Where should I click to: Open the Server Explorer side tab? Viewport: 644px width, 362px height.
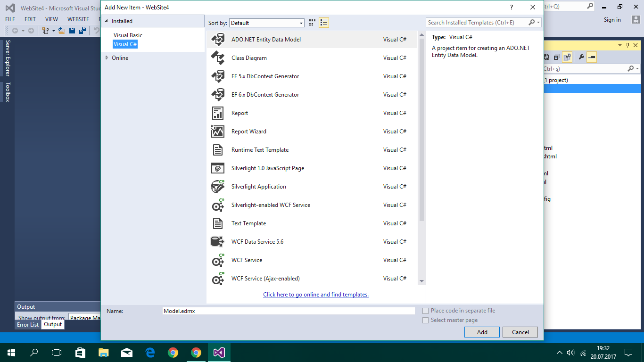click(x=8, y=58)
